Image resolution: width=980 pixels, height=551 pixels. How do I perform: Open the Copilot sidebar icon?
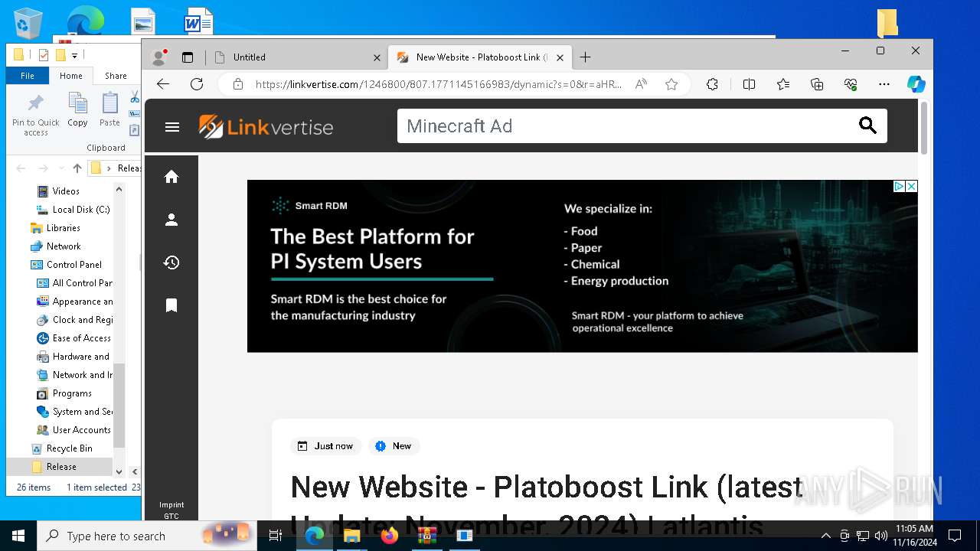916,84
